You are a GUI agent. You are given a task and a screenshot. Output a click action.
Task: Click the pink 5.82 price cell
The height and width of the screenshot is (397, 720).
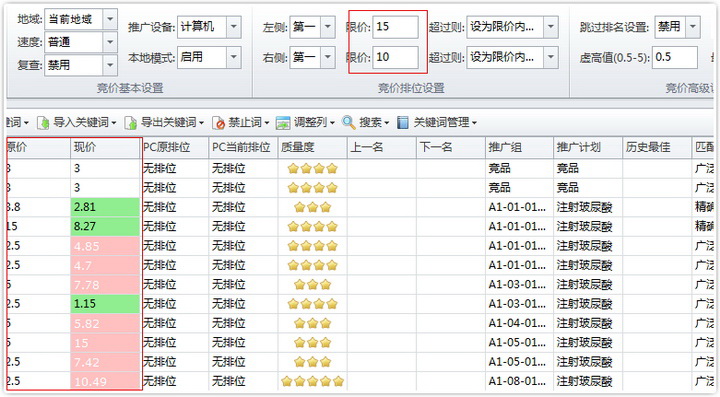pyautogui.click(x=105, y=324)
